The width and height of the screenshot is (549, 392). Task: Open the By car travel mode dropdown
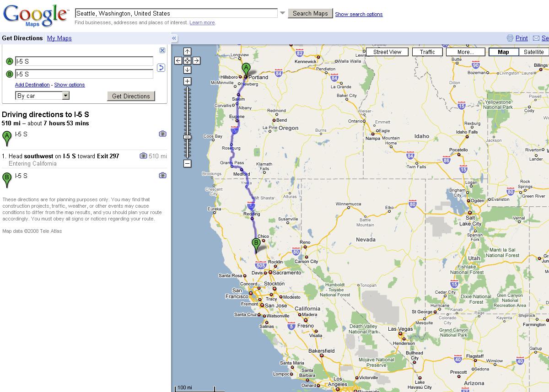click(65, 96)
